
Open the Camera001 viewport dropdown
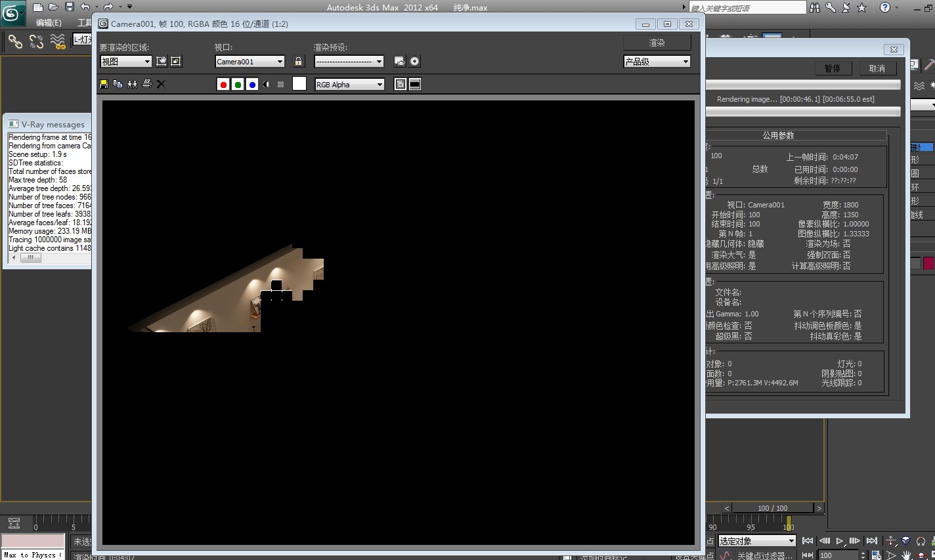click(250, 62)
